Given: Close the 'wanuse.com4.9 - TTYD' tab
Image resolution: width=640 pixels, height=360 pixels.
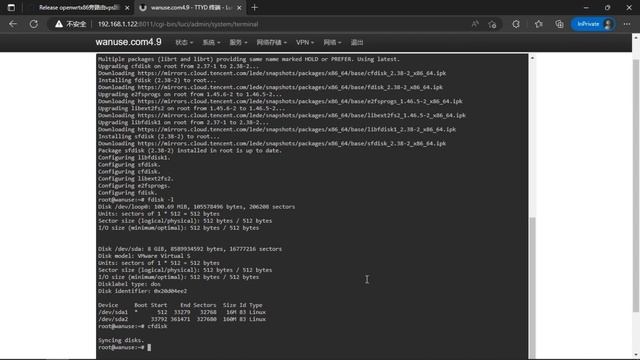Looking at the screenshot, I should point(239,8).
